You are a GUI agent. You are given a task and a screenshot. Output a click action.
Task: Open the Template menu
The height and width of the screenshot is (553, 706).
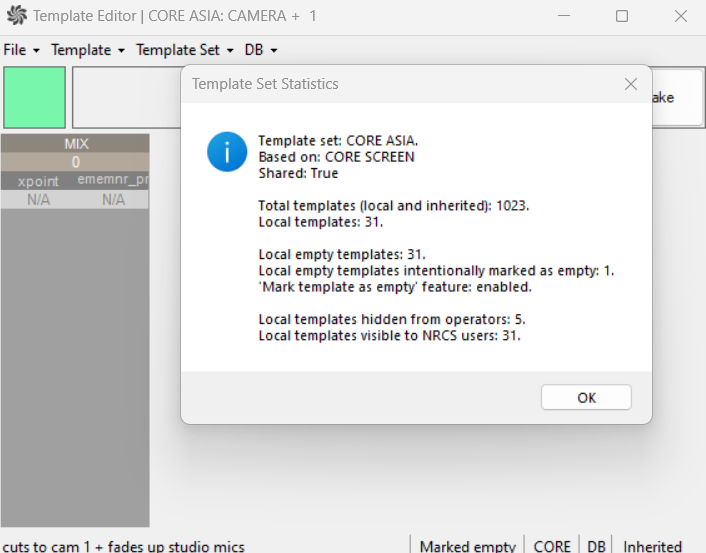[x=88, y=49]
